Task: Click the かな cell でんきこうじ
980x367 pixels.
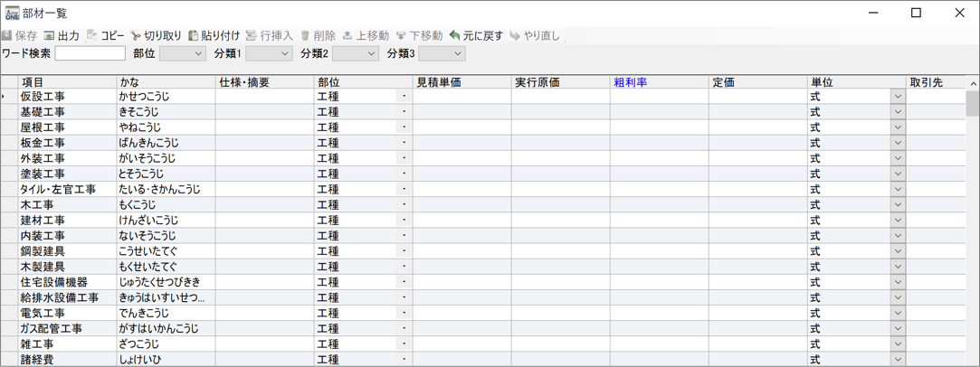Action: pos(166,313)
